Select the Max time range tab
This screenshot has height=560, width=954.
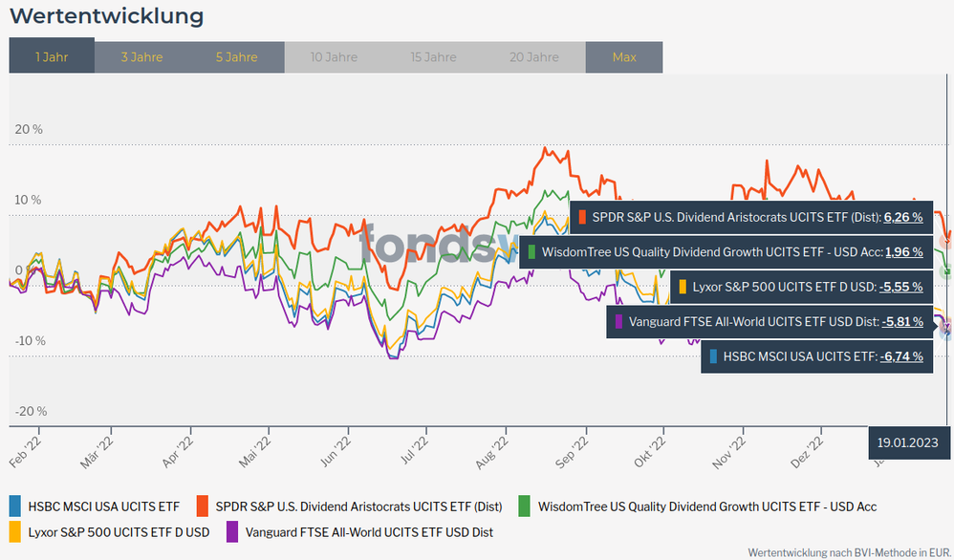point(624,57)
